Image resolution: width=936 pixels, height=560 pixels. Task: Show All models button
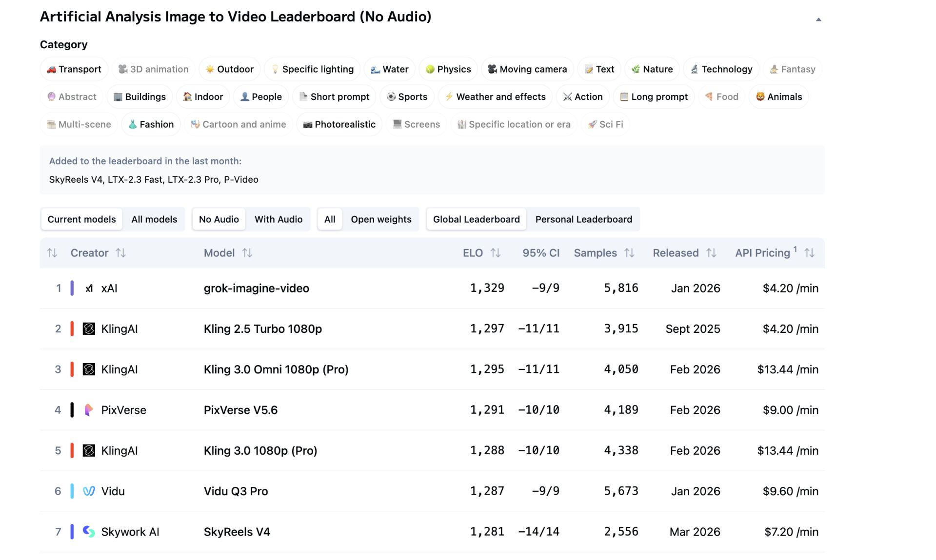click(154, 219)
